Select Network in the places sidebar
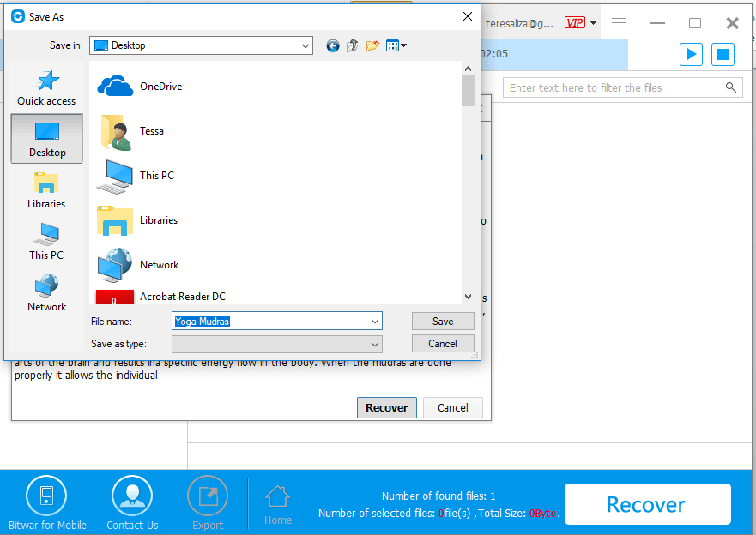 pyautogui.click(x=46, y=293)
